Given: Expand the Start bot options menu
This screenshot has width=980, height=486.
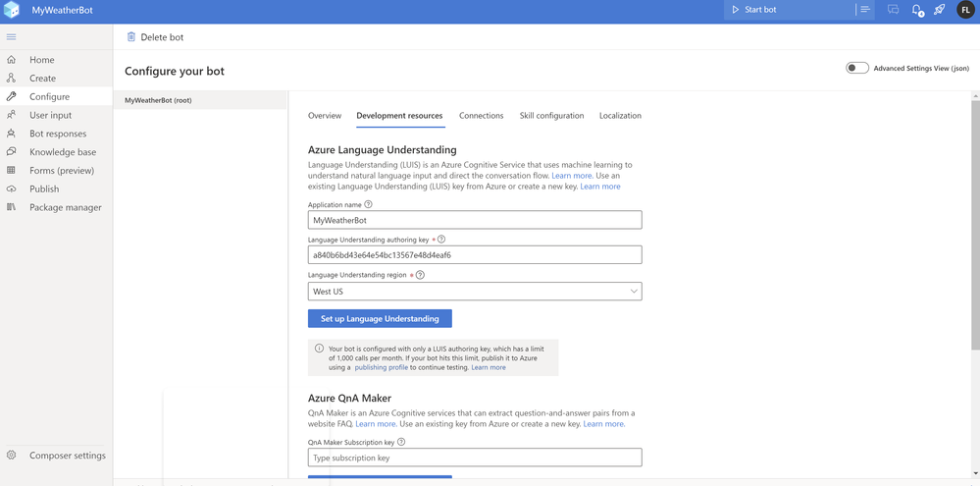Looking at the screenshot, I should [864, 10].
